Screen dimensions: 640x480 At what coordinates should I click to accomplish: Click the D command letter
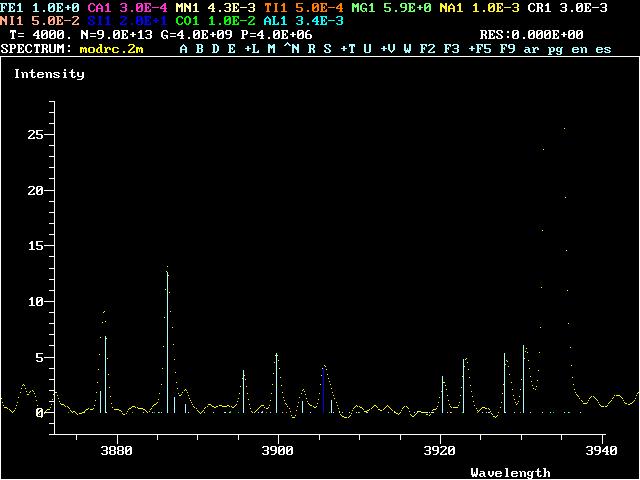pyautogui.click(x=216, y=49)
